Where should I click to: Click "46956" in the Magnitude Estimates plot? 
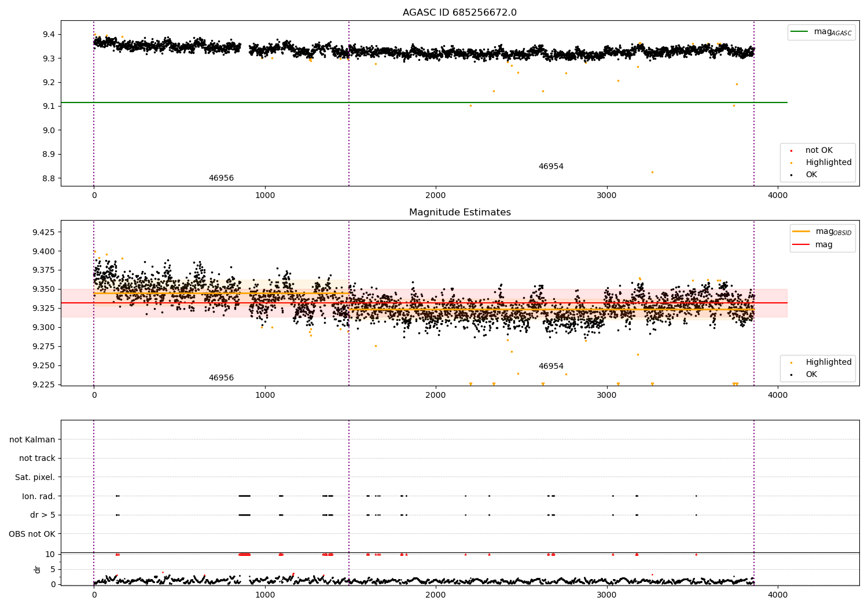tap(221, 378)
